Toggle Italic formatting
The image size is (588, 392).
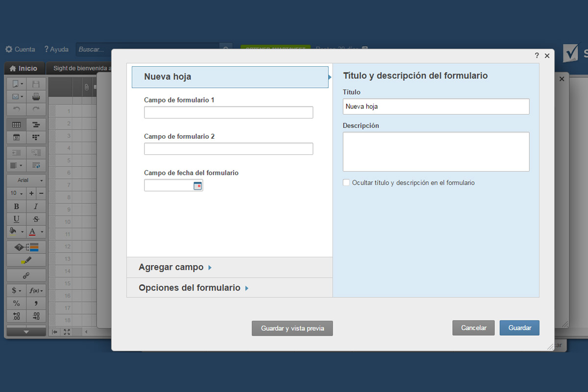click(36, 206)
